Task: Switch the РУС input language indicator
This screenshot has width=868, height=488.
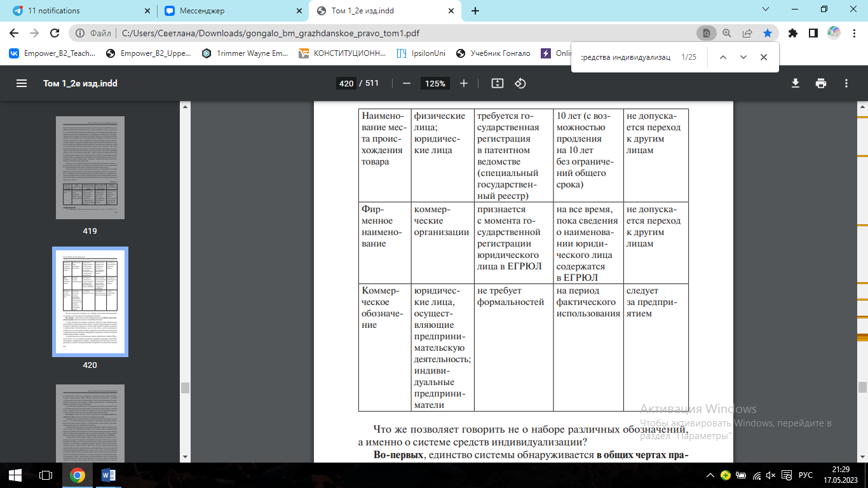Action: 805,475
